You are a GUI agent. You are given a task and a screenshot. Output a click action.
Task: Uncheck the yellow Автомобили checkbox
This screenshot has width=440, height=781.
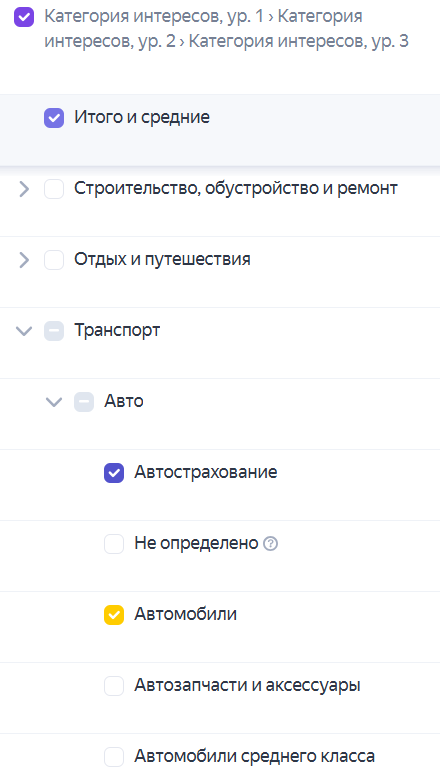114,615
